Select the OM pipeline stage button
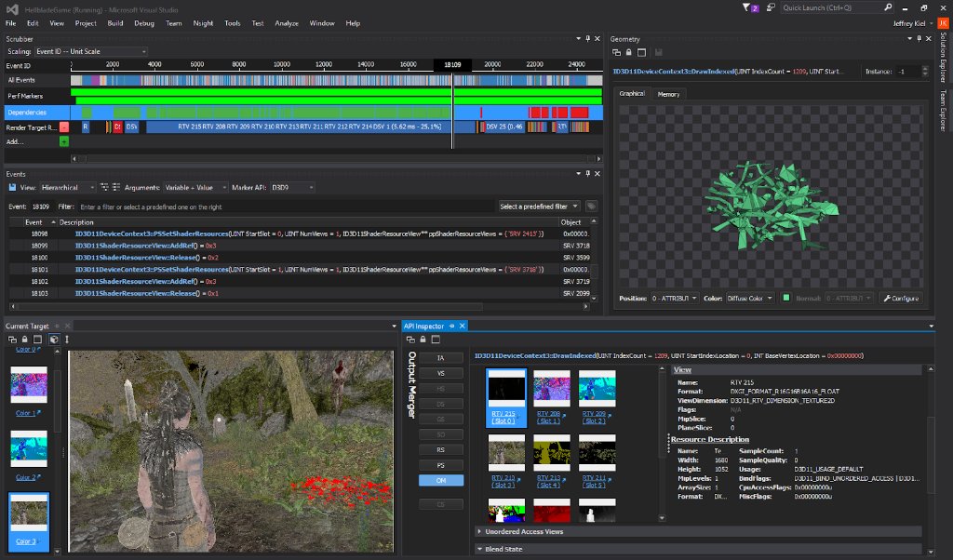953x560 pixels. [440, 480]
